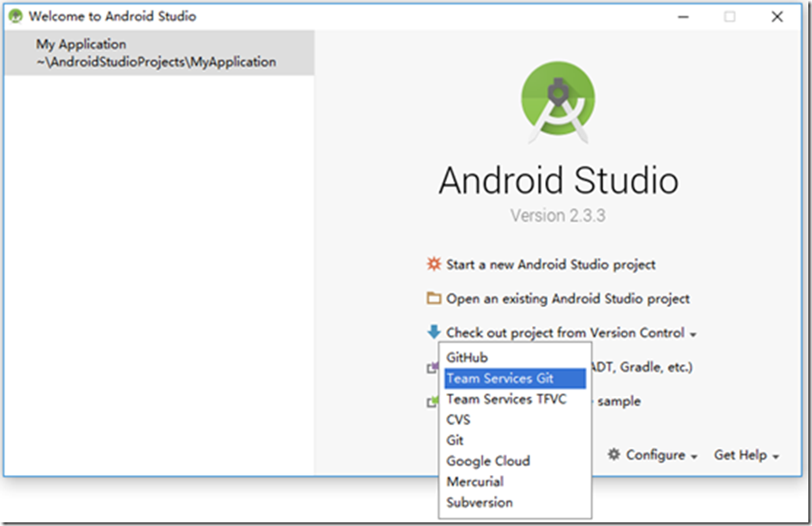Click the blue download arrow checkout icon
Screen dimensions: 812x526
click(x=433, y=332)
